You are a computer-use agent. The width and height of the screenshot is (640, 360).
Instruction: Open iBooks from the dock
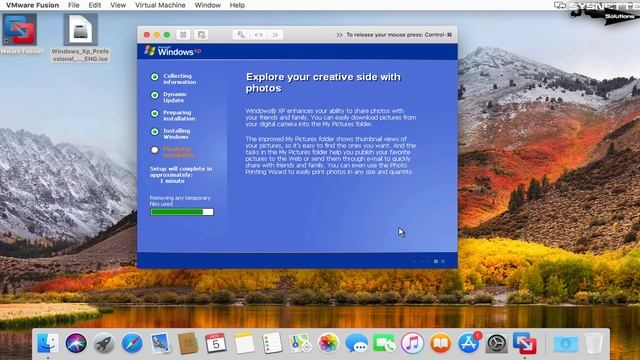440,343
